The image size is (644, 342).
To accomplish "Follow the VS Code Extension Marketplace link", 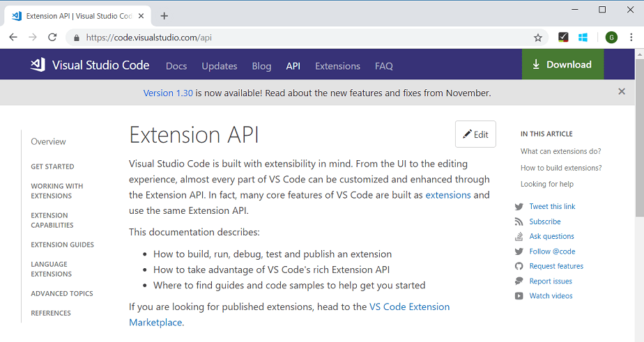I will point(409,306).
